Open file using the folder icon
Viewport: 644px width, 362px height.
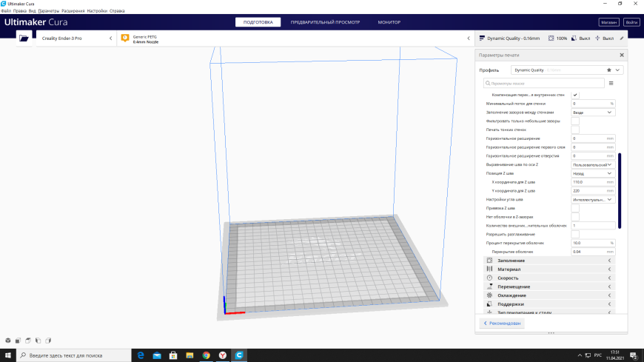point(24,38)
